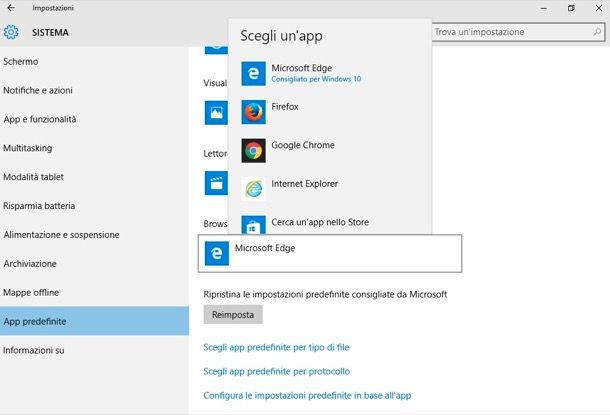Click the Trova un'impostazione search field
The width and height of the screenshot is (610, 415).
coord(519,32)
